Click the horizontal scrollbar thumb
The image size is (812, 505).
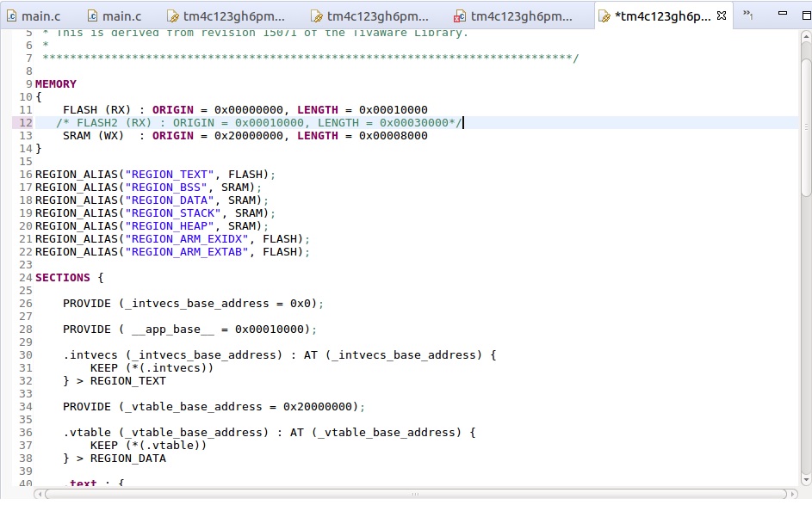point(413,494)
